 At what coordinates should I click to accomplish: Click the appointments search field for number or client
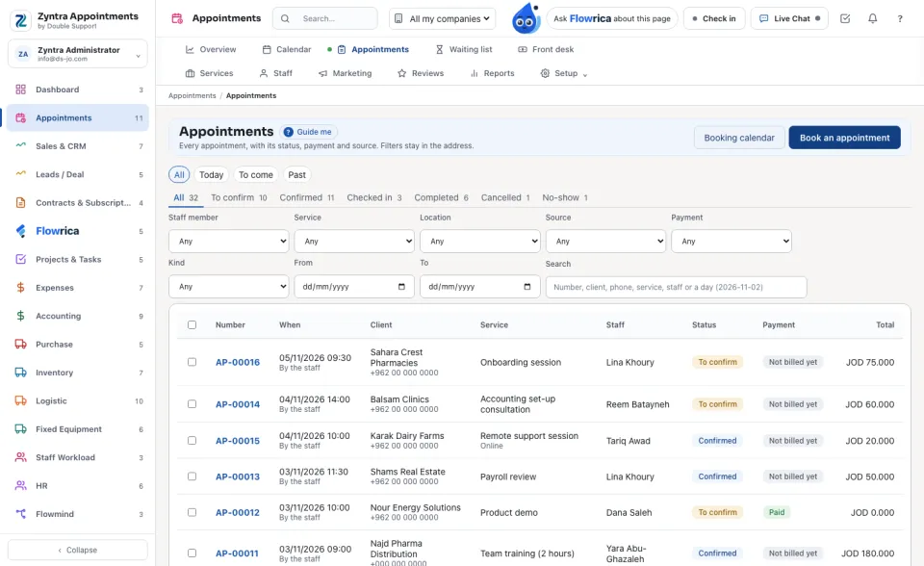coord(676,287)
